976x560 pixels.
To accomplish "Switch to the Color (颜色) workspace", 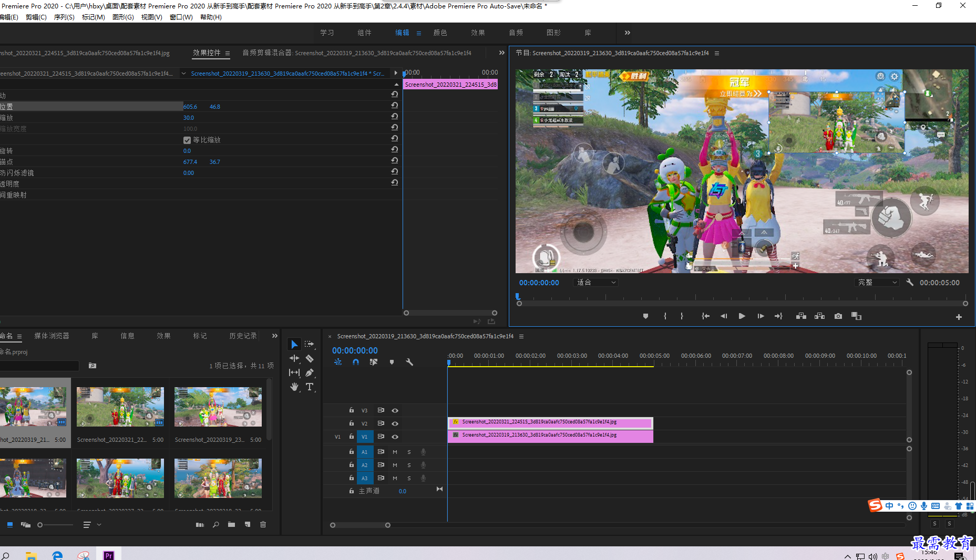I will [440, 33].
